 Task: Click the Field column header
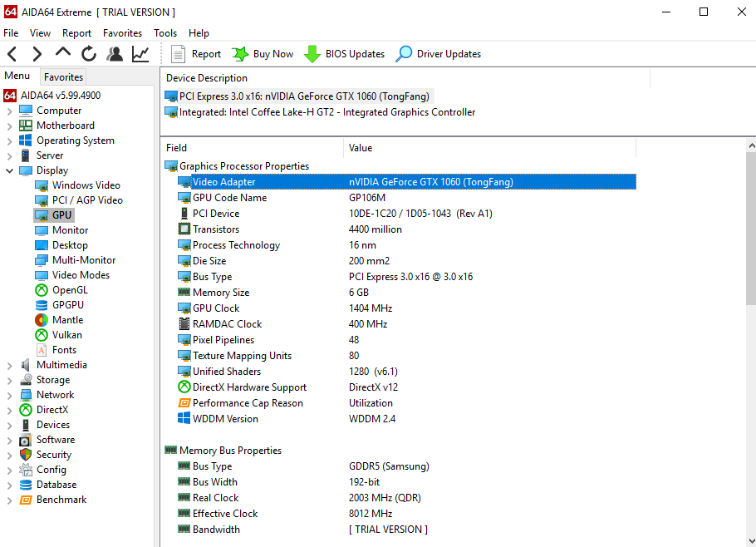click(253, 148)
